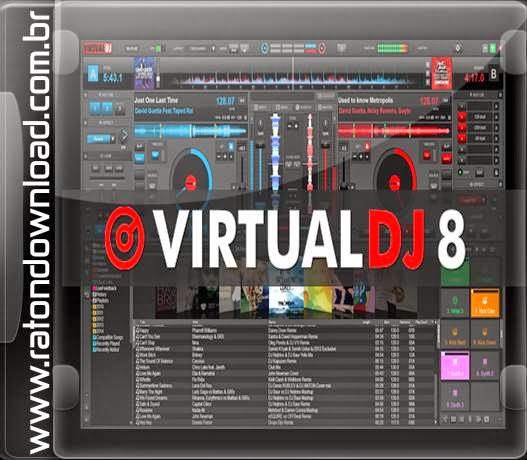
Task: Trigger sampler pad number 3 beside the orange pad
Action: pyautogui.click(x=455, y=303)
